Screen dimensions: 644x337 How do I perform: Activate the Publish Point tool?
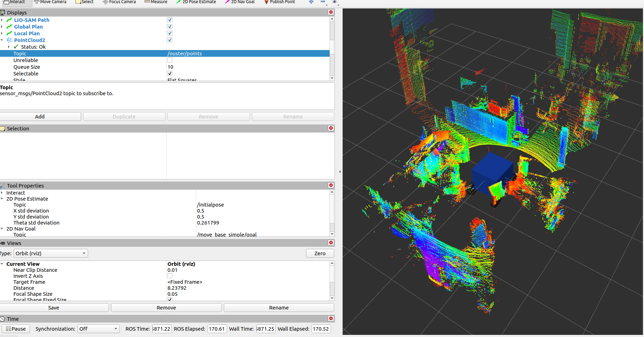pyautogui.click(x=280, y=2)
